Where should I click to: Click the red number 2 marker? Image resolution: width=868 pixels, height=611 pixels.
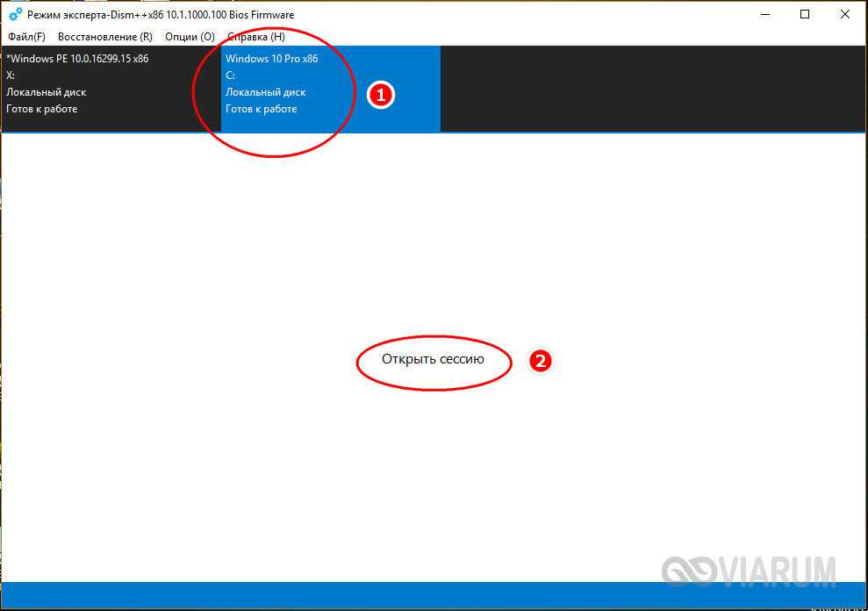point(541,361)
